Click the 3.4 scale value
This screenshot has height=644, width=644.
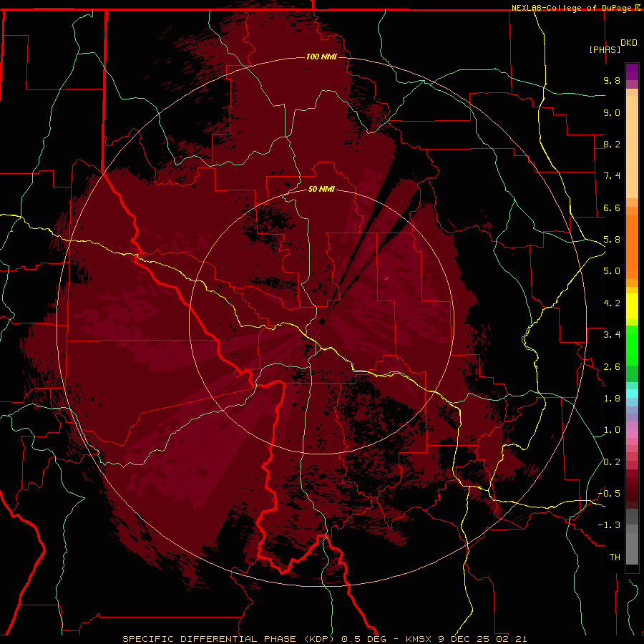612,335
